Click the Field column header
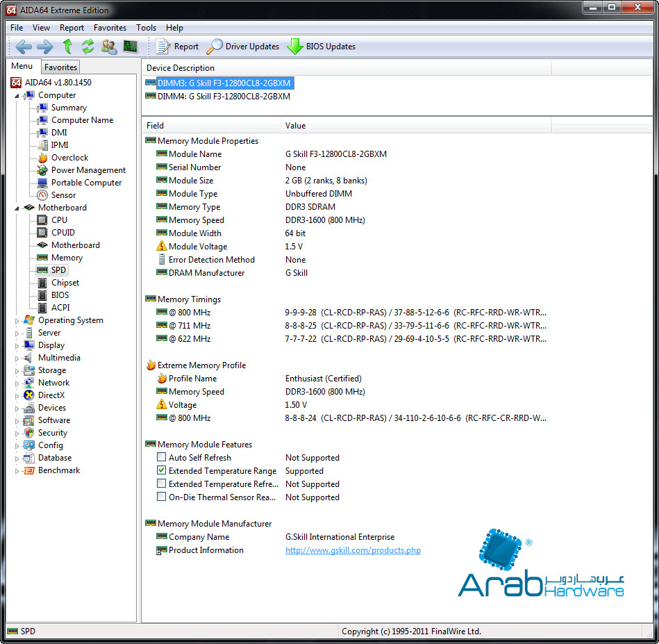The height and width of the screenshot is (644, 659). coord(211,126)
